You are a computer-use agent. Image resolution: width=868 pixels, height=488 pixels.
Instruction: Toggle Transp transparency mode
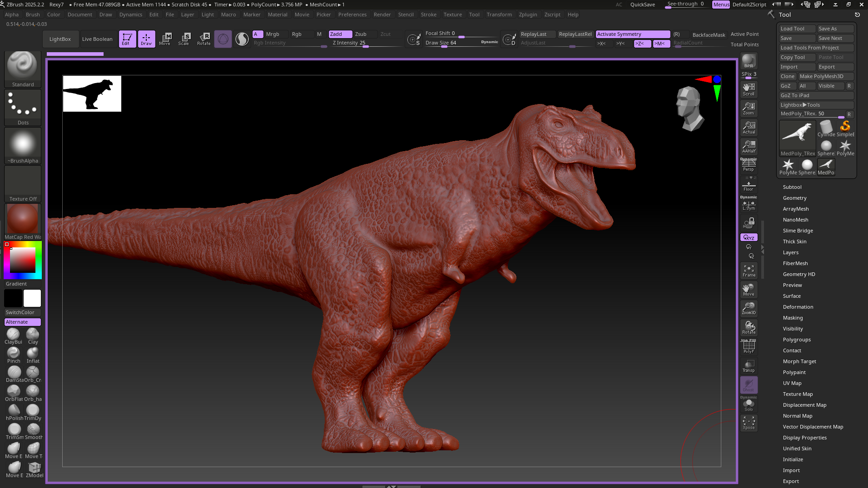tap(749, 366)
